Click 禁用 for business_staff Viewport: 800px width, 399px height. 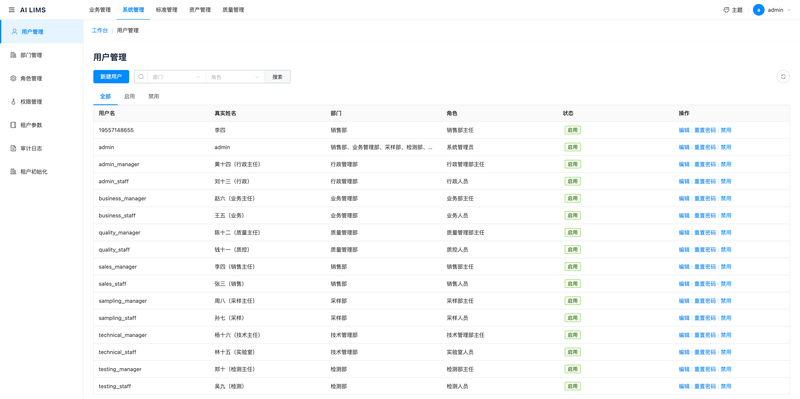point(726,215)
